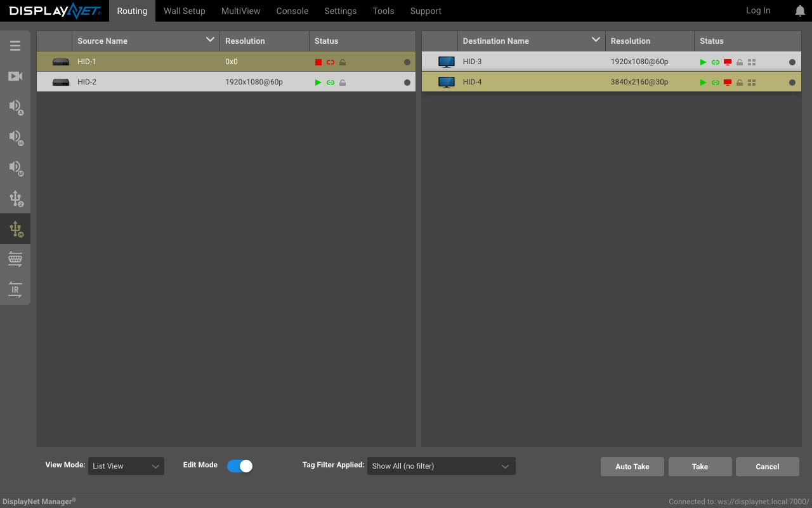
Task: Select the analog audio routing icon
Action: pos(15,107)
